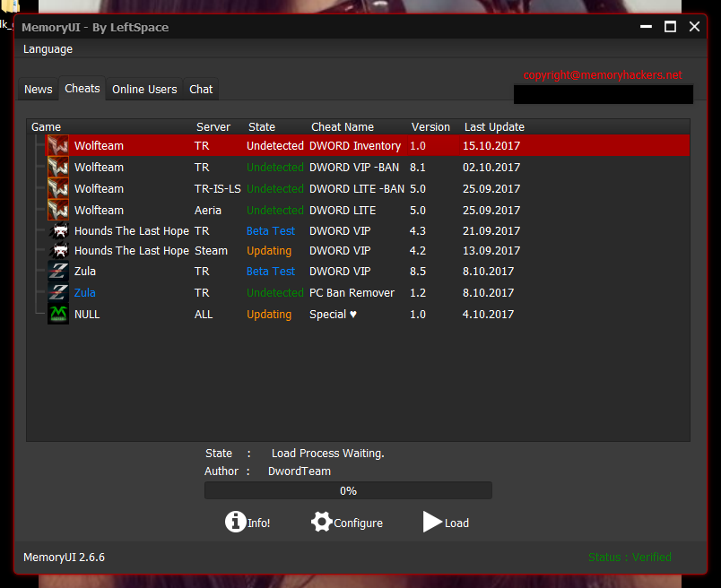This screenshot has height=588, width=721.
Task: Close the MemoryUI window
Action: (694, 27)
